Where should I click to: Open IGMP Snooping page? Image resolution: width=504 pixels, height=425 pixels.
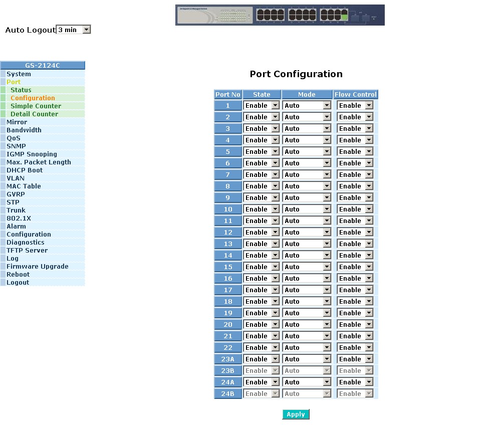pyautogui.click(x=32, y=154)
